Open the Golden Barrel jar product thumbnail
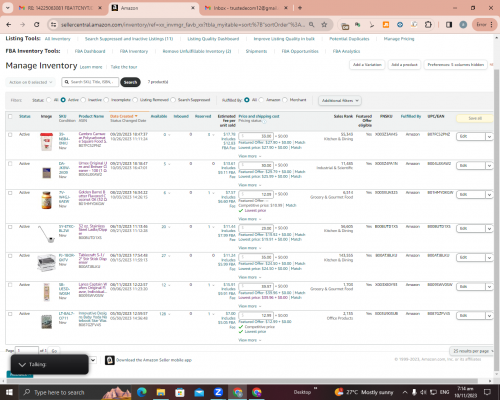The width and height of the screenshot is (500, 400). click(46, 200)
